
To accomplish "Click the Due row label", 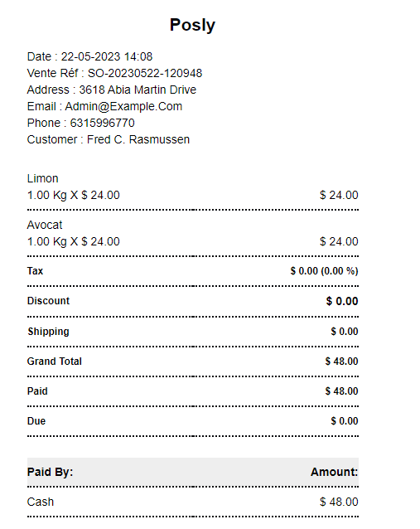I will [x=36, y=421].
